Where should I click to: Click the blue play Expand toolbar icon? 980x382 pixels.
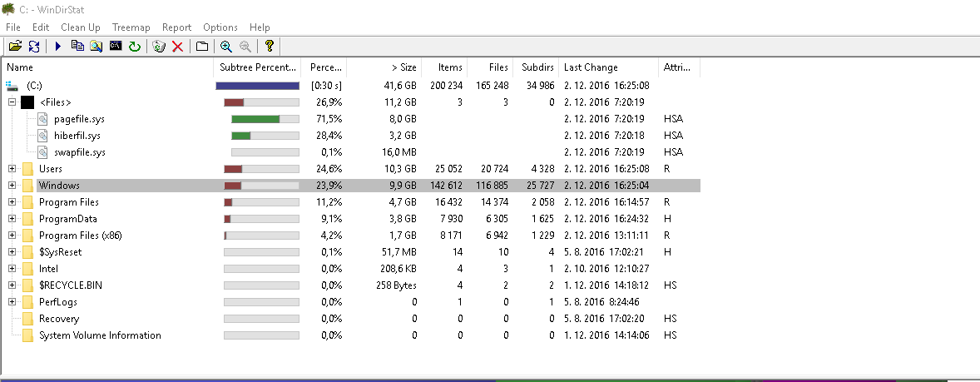[x=58, y=47]
